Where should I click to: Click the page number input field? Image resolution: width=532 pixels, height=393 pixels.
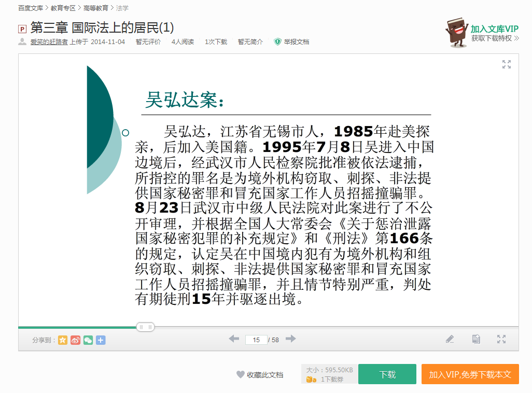(x=256, y=340)
